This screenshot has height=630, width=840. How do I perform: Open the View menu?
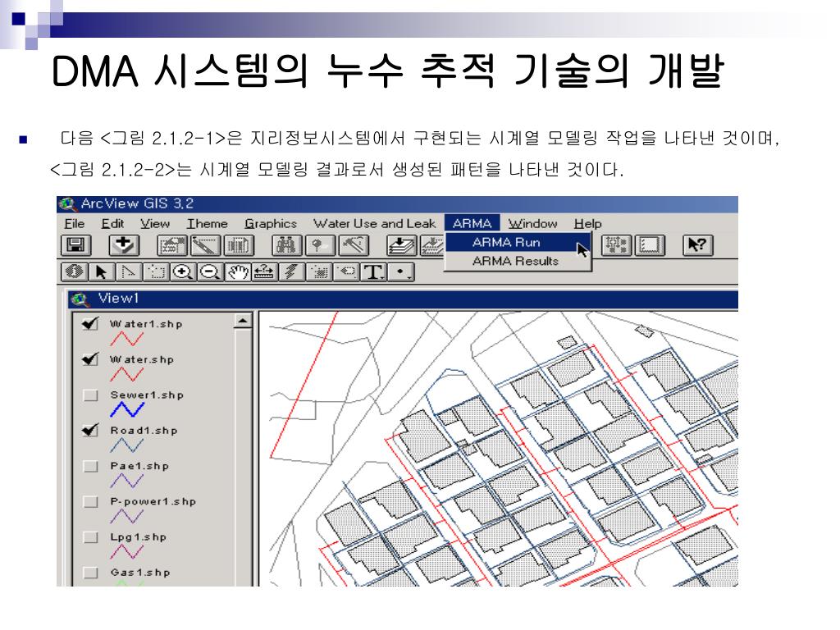tap(155, 223)
